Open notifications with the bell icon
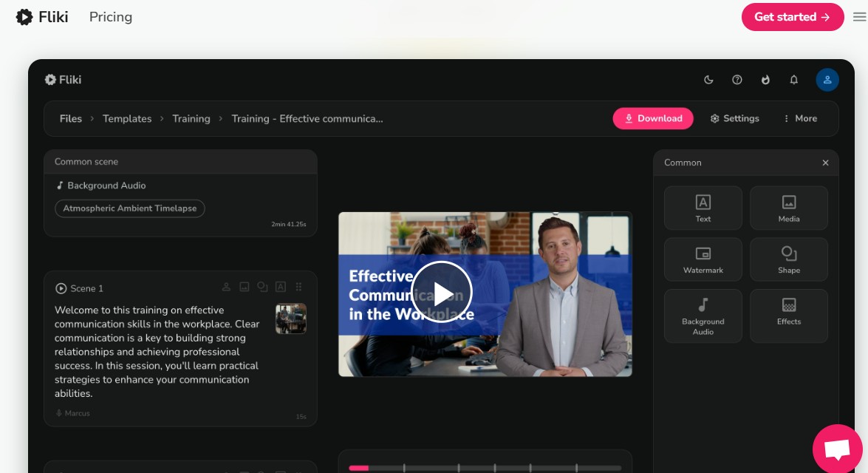 (x=794, y=80)
